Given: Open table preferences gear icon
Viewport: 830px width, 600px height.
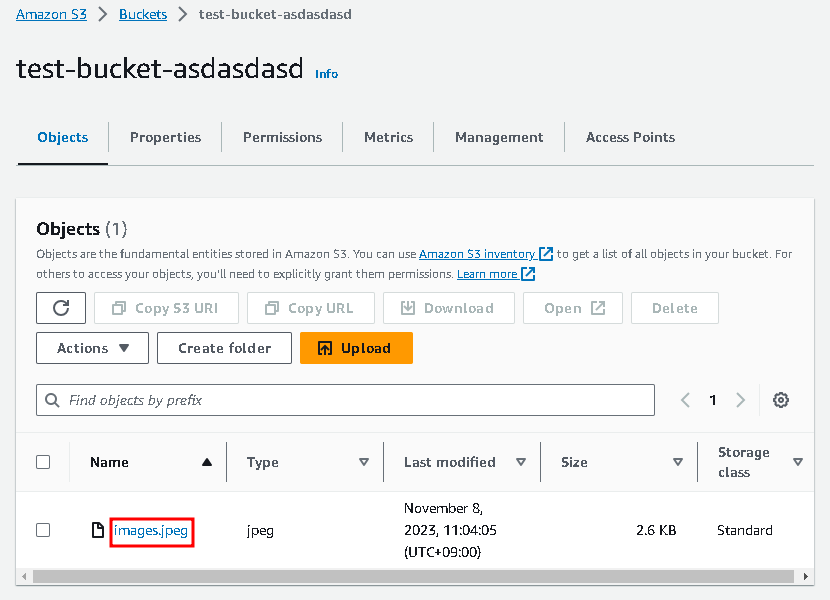Looking at the screenshot, I should tap(781, 400).
